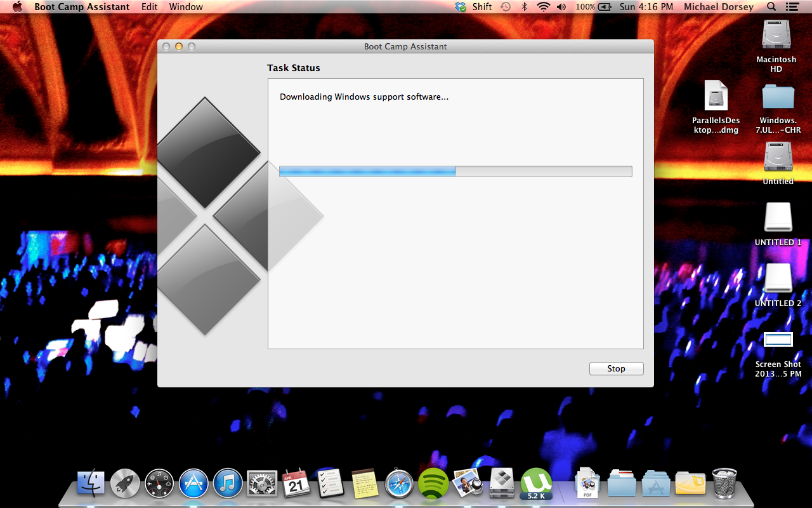Screen dimensions: 812x508
Task: Minimize the Boot Camp Assistant window
Action: coord(179,46)
